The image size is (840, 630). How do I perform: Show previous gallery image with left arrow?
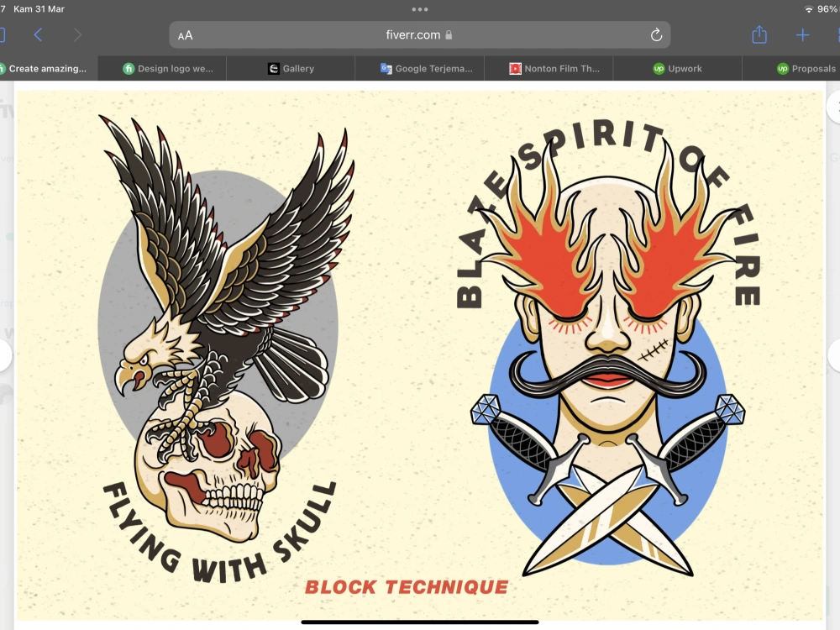4,354
